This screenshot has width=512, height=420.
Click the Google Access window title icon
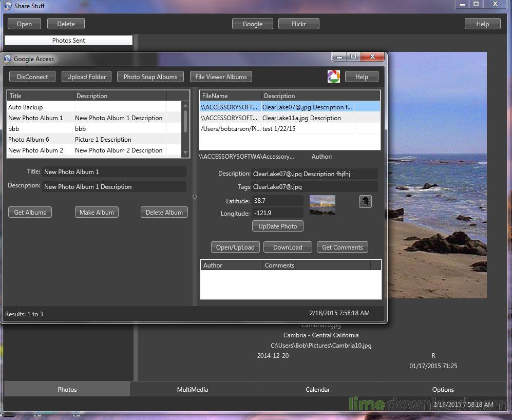pos(8,59)
